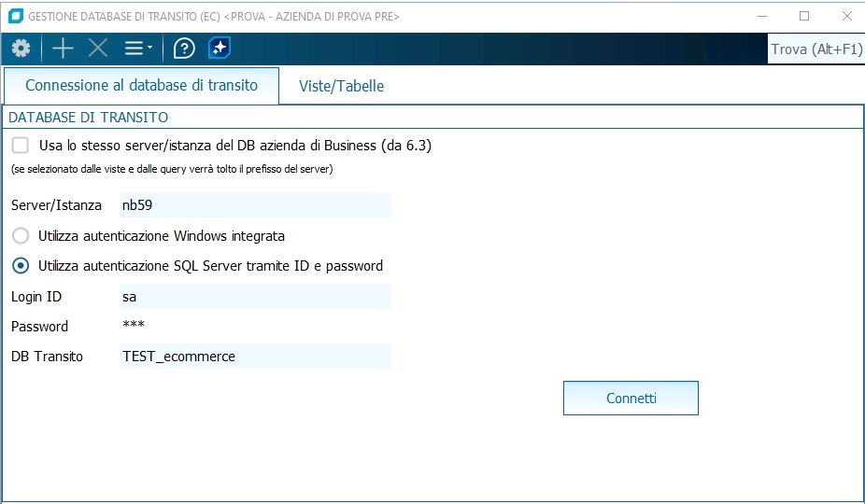Minimize the window

coord(761,16)
